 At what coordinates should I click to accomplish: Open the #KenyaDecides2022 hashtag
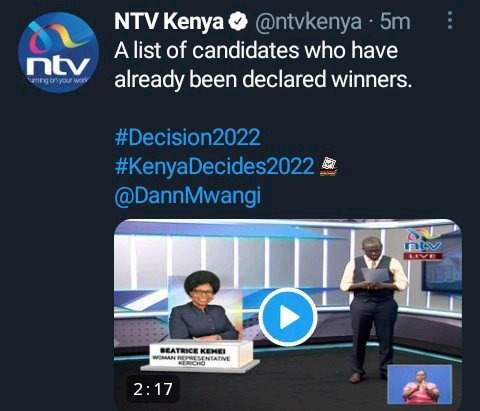tap(214, 166)
